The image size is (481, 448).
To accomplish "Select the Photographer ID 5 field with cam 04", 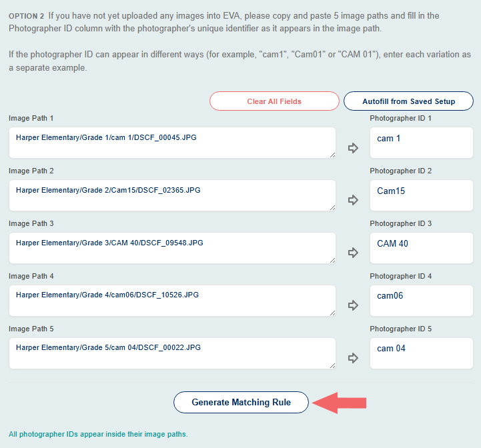I will tap(422, 353).
